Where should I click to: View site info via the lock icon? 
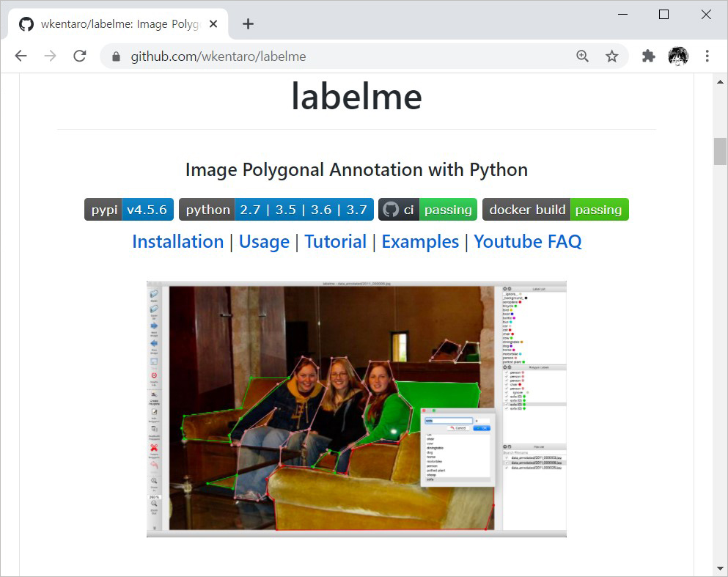(x=116, y=56)
